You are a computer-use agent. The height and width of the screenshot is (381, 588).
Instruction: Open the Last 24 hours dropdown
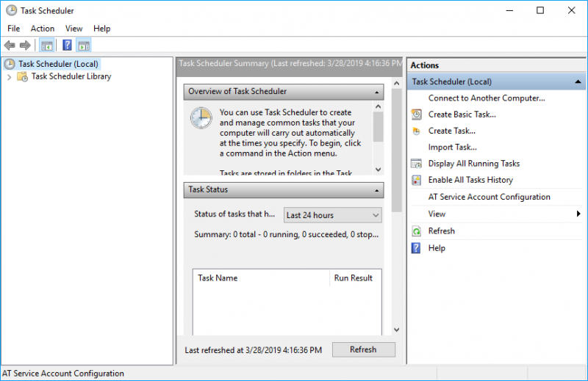333,215
